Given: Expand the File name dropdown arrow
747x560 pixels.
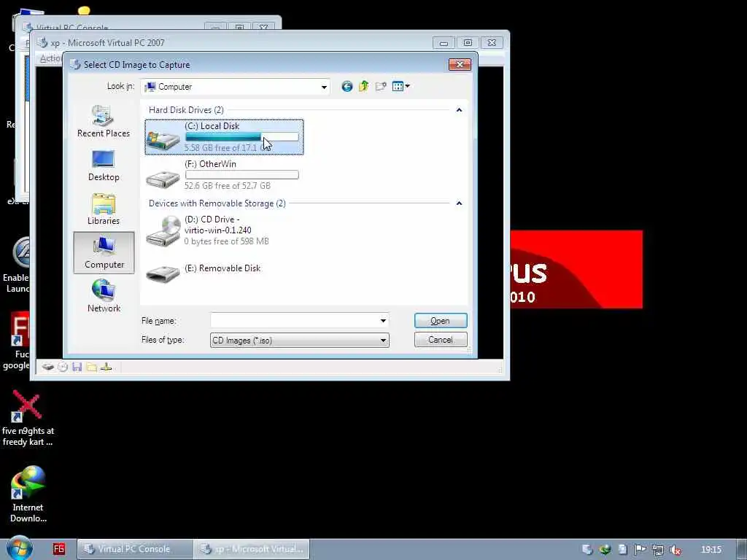Looking at the screenshot, I should click(x=383, y=321).
